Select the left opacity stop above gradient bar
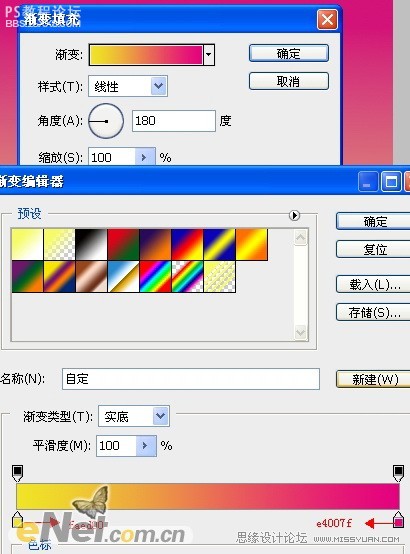410x554 pixels. tap(17, 473)
